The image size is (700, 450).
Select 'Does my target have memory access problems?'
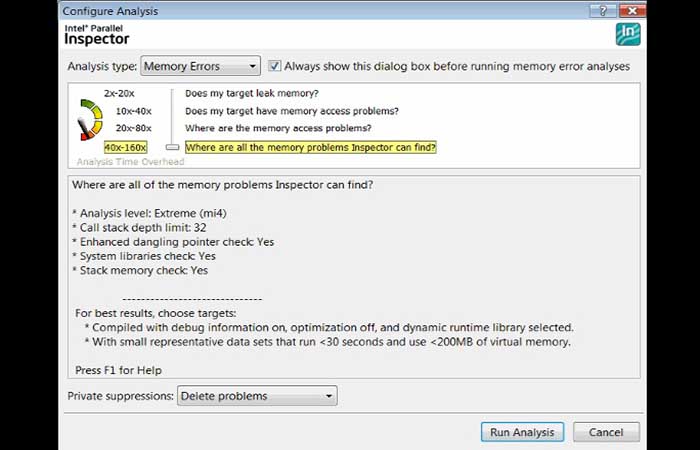point(292,111)
